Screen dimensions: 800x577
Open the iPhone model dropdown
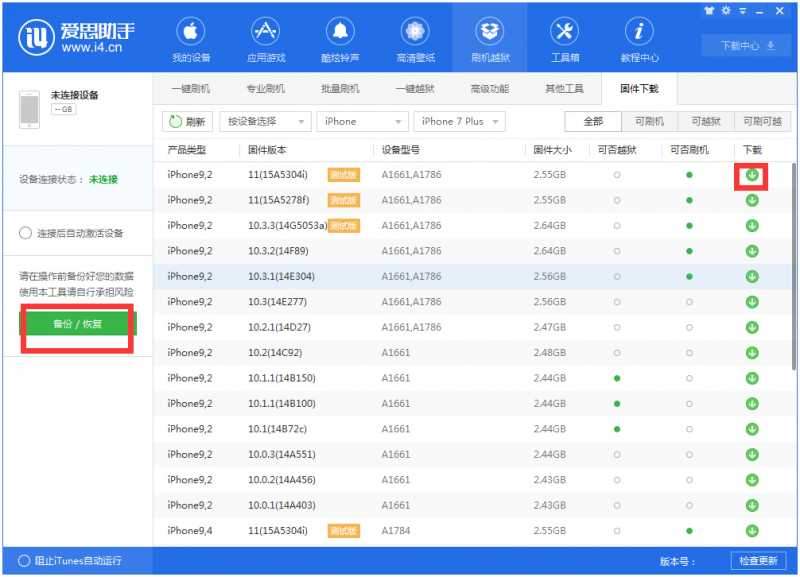point(360,121)
